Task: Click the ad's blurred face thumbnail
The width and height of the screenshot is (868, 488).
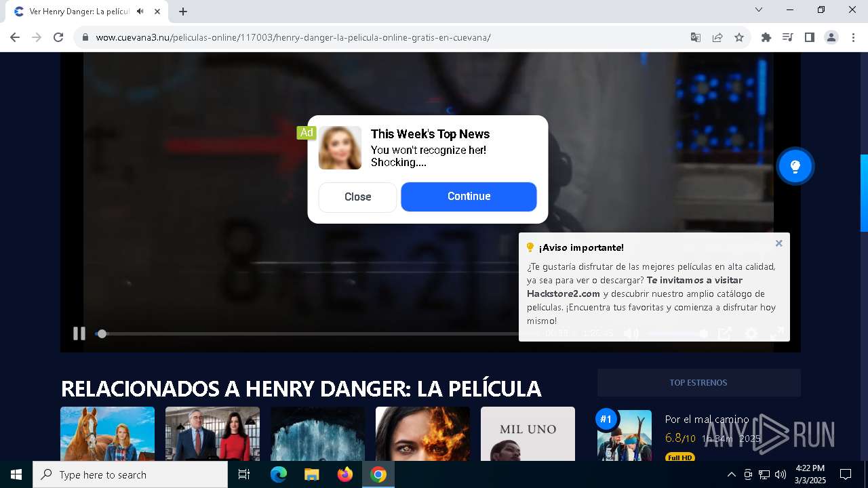Action: [x=340, y=148]
